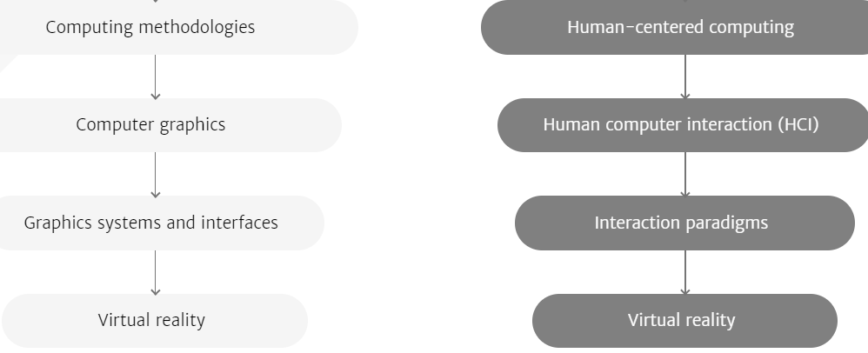Click the Human computer interaction (HCI) text
868x353 pixels.
[x=681, y=125]
